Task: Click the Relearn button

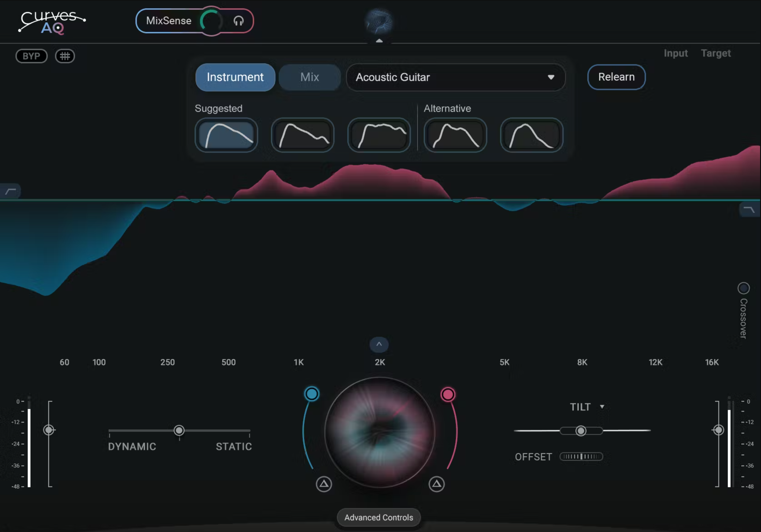Action: point(616,77)
